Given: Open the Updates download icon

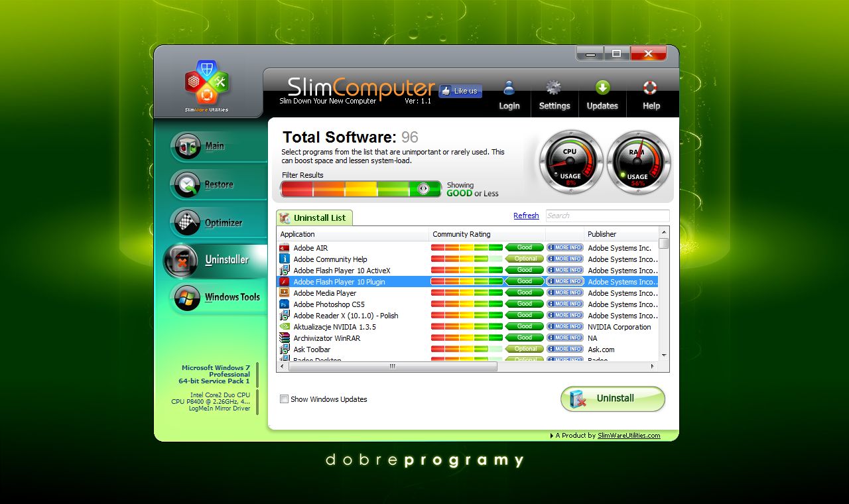Looking at the screenshot, I should (602, 88).
